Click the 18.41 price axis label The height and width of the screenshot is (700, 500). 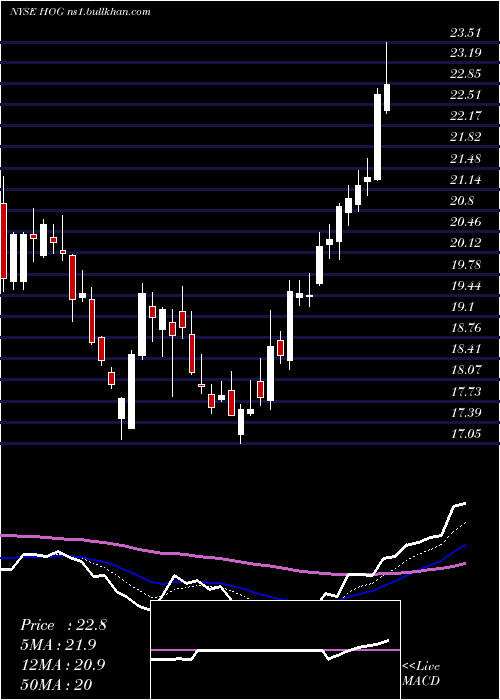pyautogui.click(x=466, y=349)
